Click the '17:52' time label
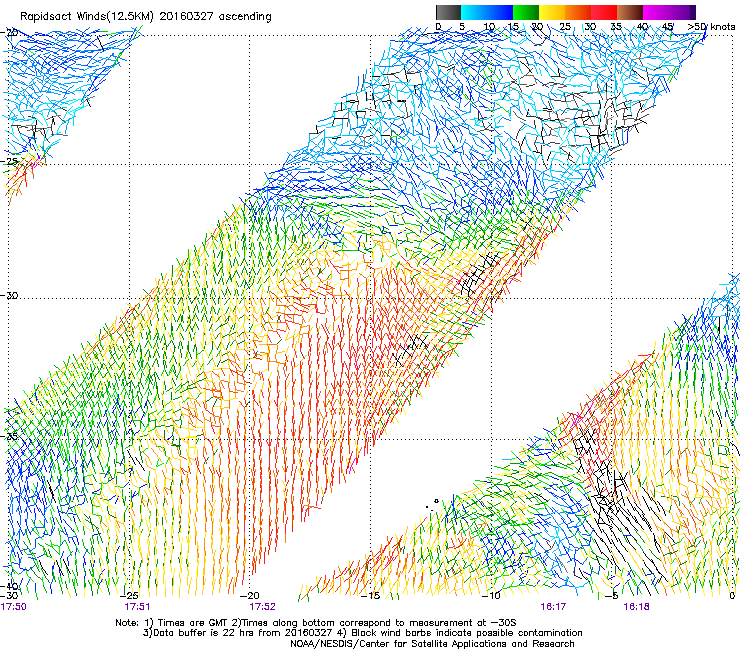This screenshot has height=650, width=740. (x=262, y=607)
